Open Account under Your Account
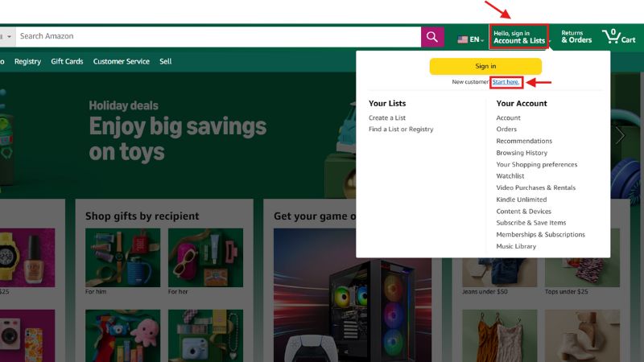This screenshot has height=362, width=644. pyautogui.click(x=508, y=117)
